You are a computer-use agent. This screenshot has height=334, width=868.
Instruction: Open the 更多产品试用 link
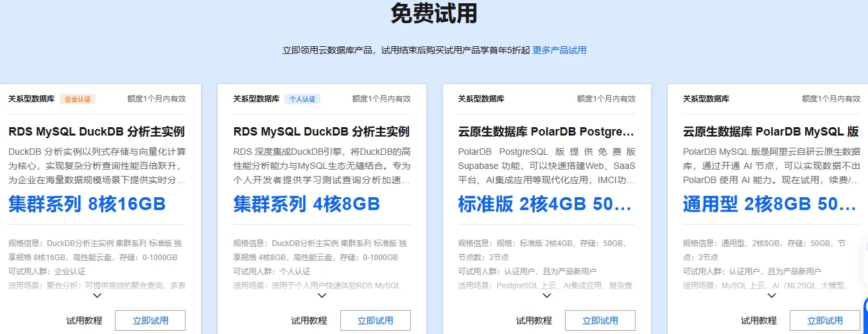pyautogui.click(x=559, y=50)
